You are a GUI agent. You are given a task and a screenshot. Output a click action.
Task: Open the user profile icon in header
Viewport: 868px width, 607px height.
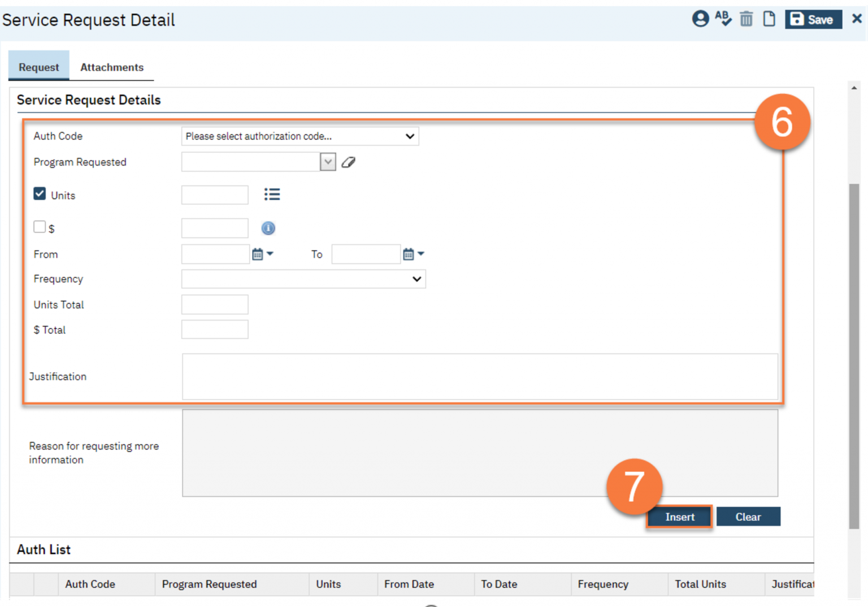700,19
